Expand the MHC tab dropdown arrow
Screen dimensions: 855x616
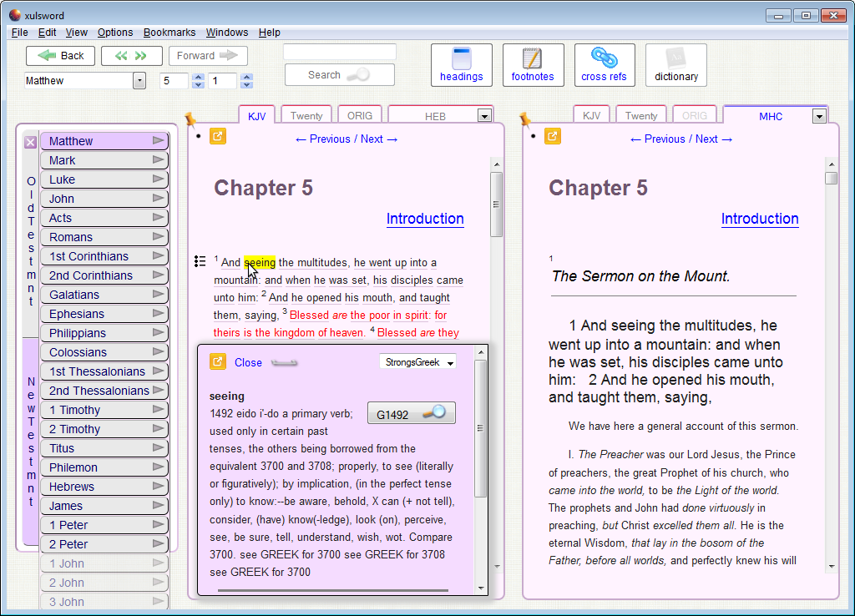click(x=818, y=116)
